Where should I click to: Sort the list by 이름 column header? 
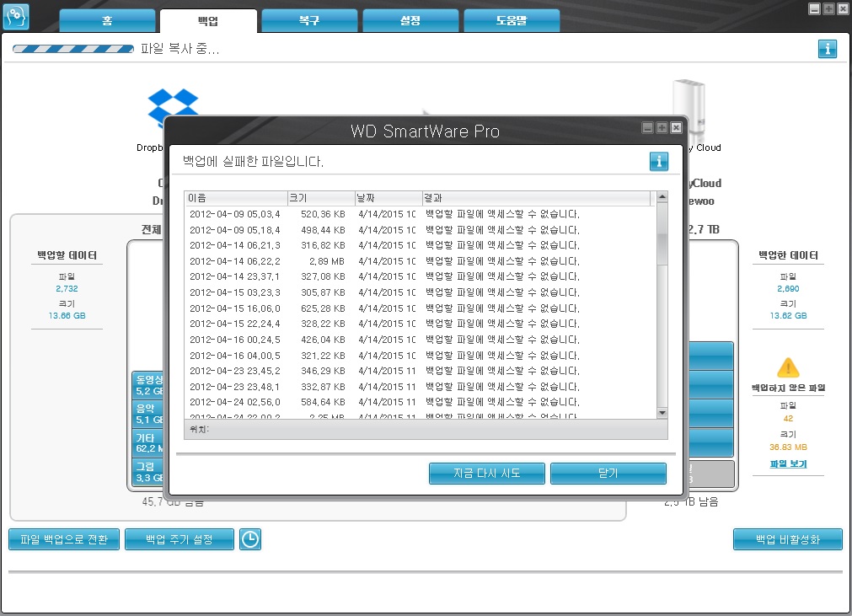pos(236,198)
